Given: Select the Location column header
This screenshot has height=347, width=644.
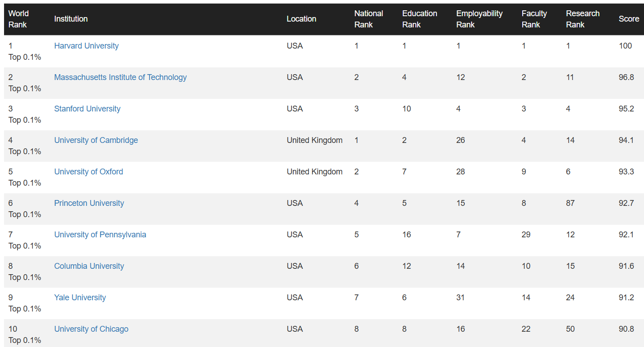Looking at the screenshot, I should pyautogui.click(x=301, y=19).
